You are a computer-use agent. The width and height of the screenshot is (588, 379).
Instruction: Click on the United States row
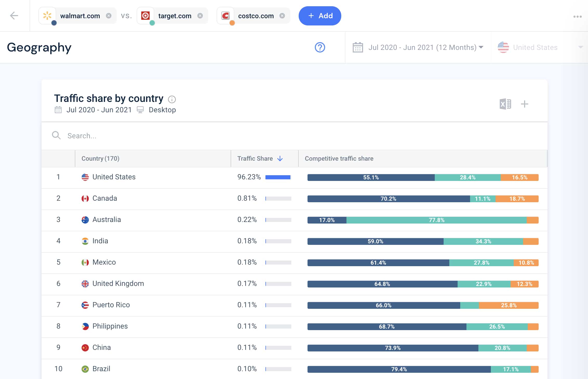pos(295,177)
